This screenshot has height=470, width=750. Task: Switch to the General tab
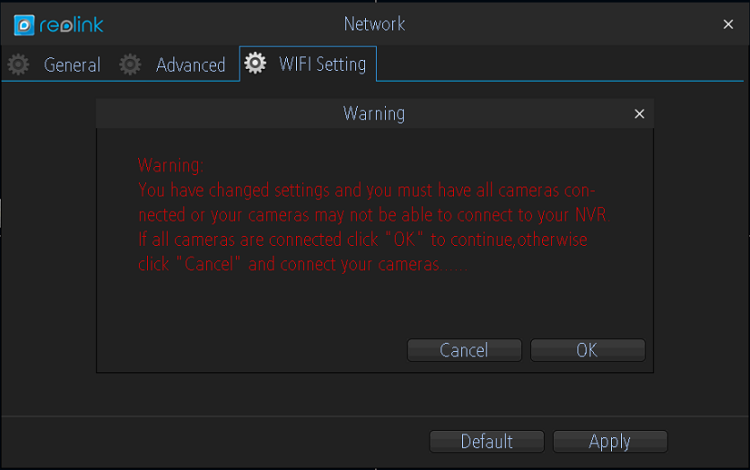pyautogui.click(x=72, y=65)
